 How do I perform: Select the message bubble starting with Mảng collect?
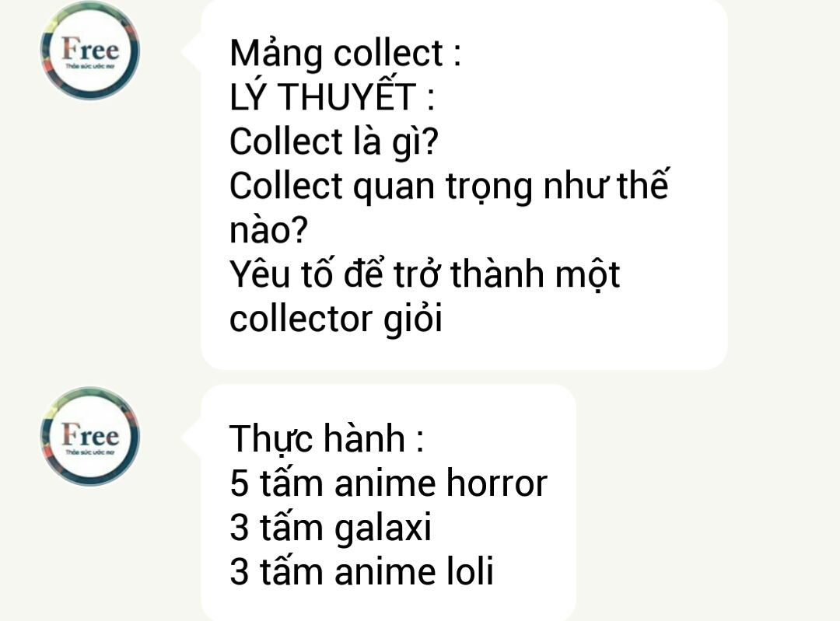(x=464, y=185)
